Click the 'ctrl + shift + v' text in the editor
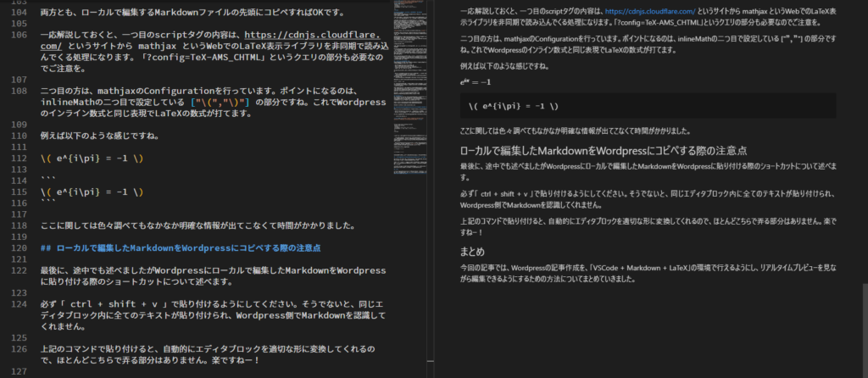Screen dimensions: 868x378 click(114, 304)
